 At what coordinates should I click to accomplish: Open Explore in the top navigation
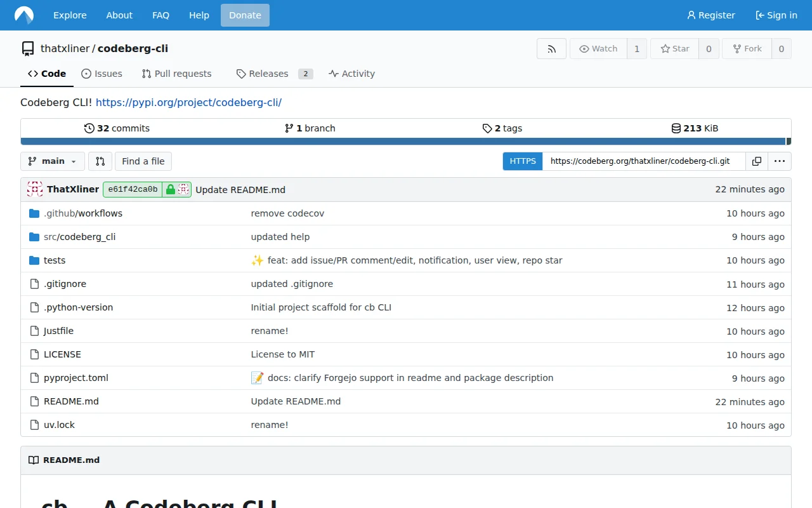click(70, 15)
